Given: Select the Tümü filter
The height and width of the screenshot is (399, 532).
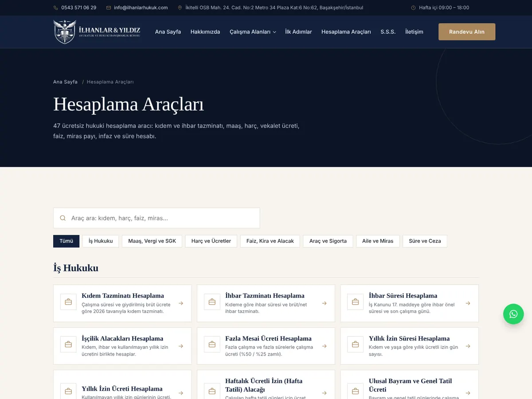Looking at the screenshot, I should pos(66,241).
